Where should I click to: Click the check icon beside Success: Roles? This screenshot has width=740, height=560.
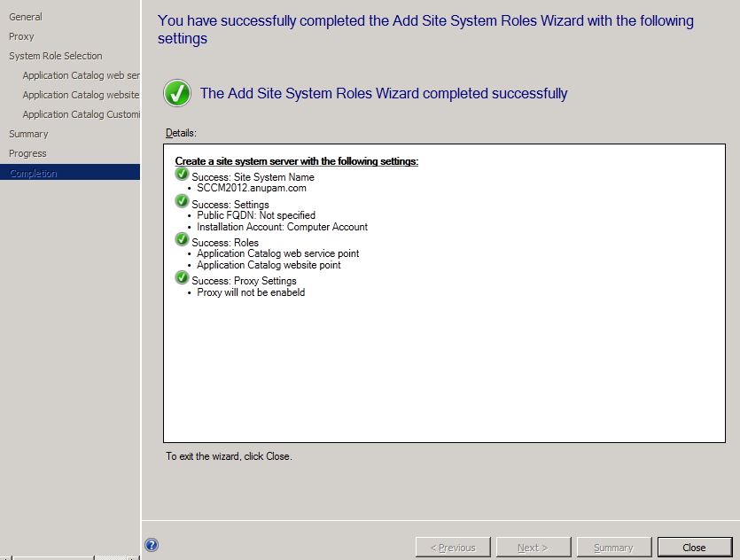[x=182, y=239]
